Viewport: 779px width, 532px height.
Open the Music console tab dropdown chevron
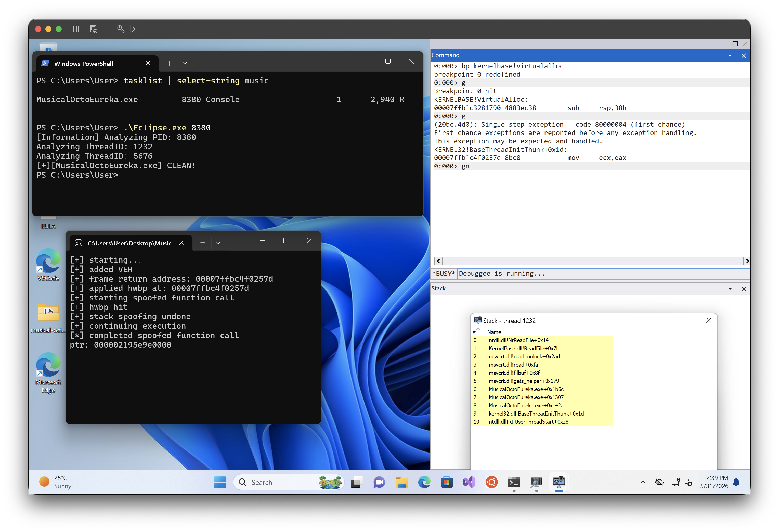click(218, 243)
